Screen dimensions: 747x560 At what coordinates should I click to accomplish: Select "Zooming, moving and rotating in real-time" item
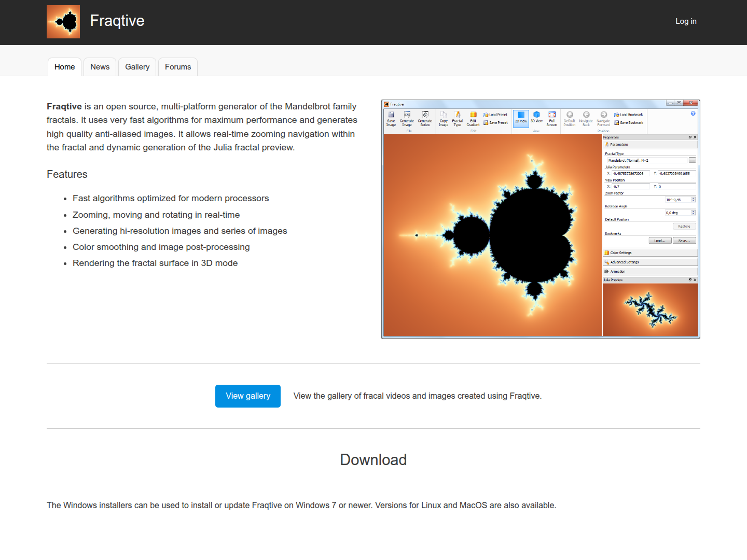[156, 215]
